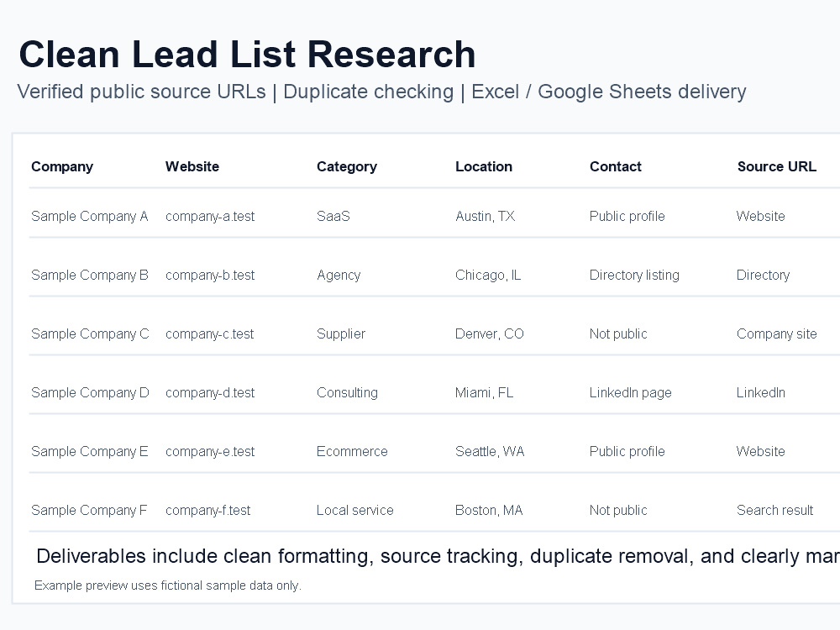Select the Ecommerce category cell

tap(352, 452)
